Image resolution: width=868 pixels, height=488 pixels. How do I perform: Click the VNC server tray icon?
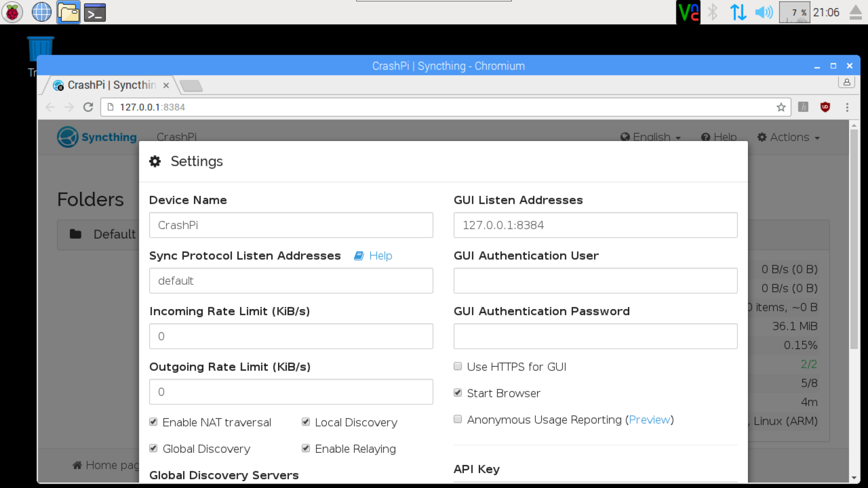688,12
